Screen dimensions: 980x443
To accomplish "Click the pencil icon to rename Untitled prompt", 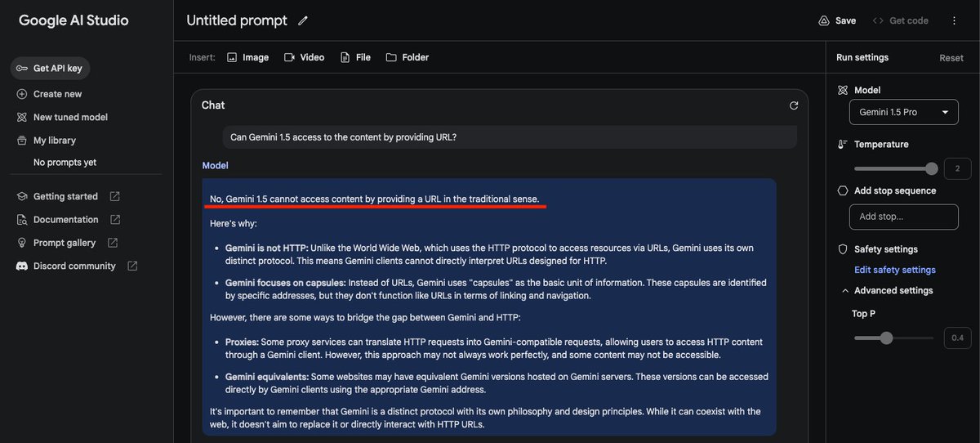I will point(303,20).
